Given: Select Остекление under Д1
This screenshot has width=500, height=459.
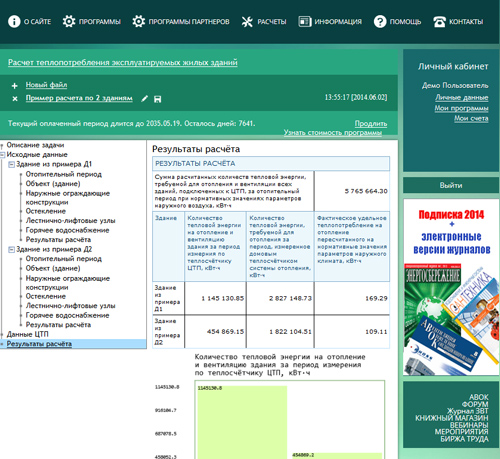Looking at the screenshot, I should 46,211.
